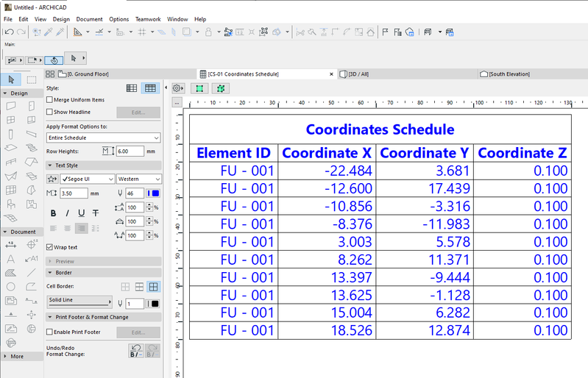Click the Bold text formatting icon

click(53, 213)
